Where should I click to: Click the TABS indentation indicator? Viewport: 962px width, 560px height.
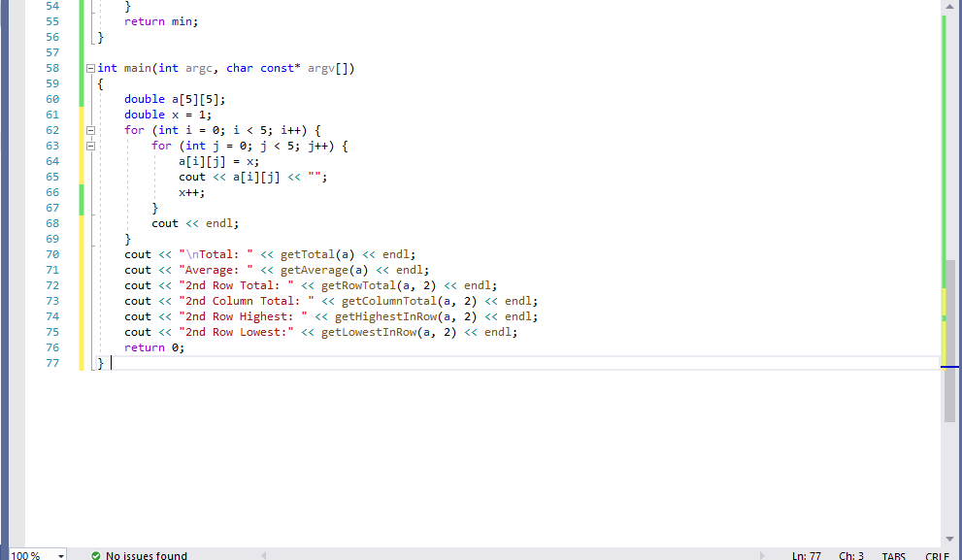click(x=893, y=555)
